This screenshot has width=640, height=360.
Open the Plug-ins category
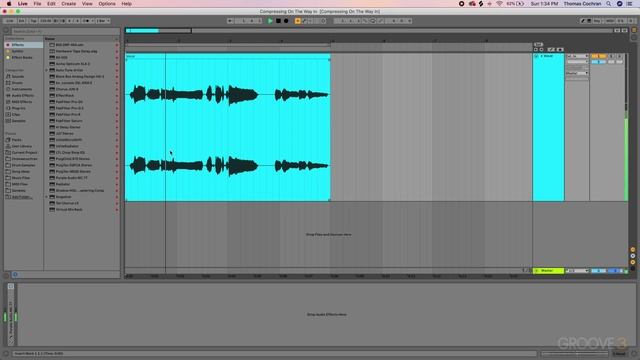tap(23, 108)
